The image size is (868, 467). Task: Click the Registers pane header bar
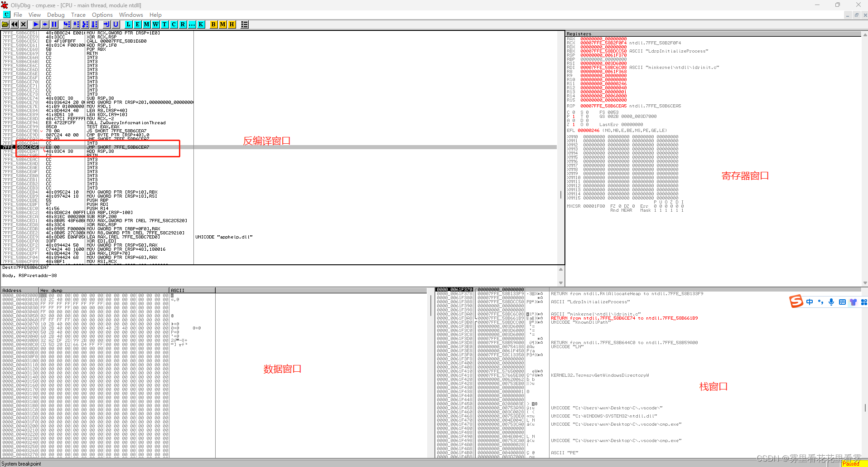713,34
